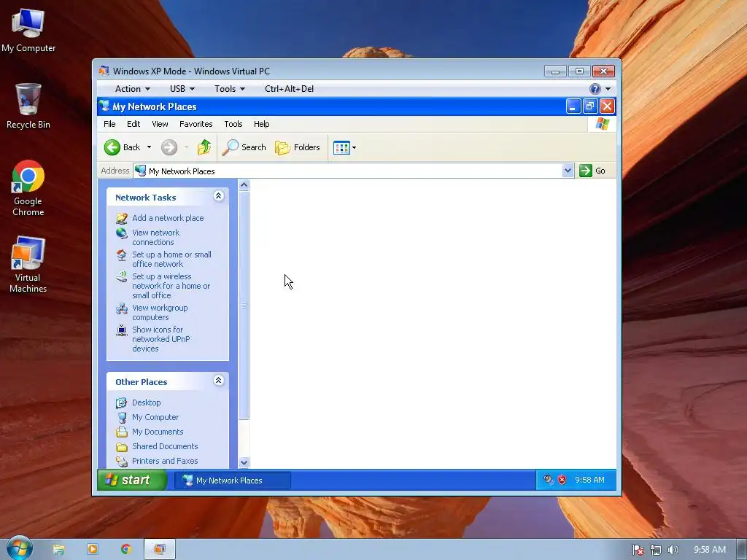Open Windows Media Player taskbar icon

coord(93,549)
